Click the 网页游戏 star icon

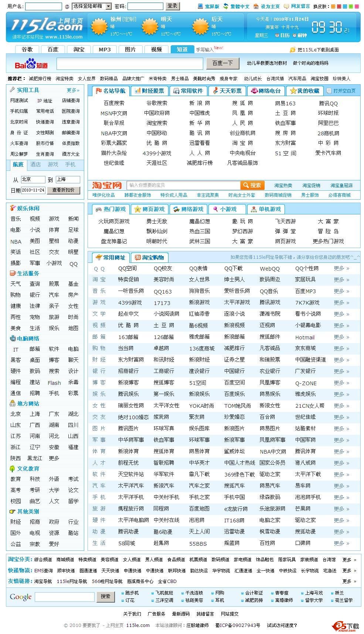click(137, 209)
